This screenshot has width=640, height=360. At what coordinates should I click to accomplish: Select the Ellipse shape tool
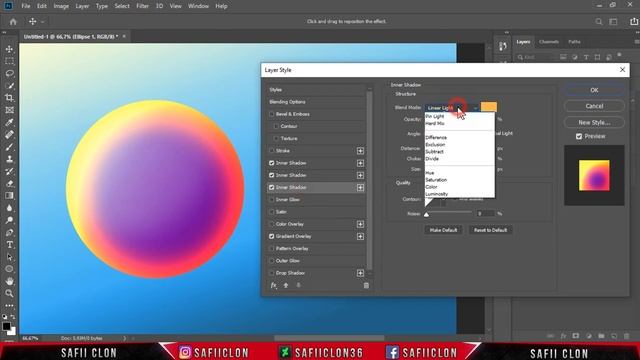coord(9,269)
